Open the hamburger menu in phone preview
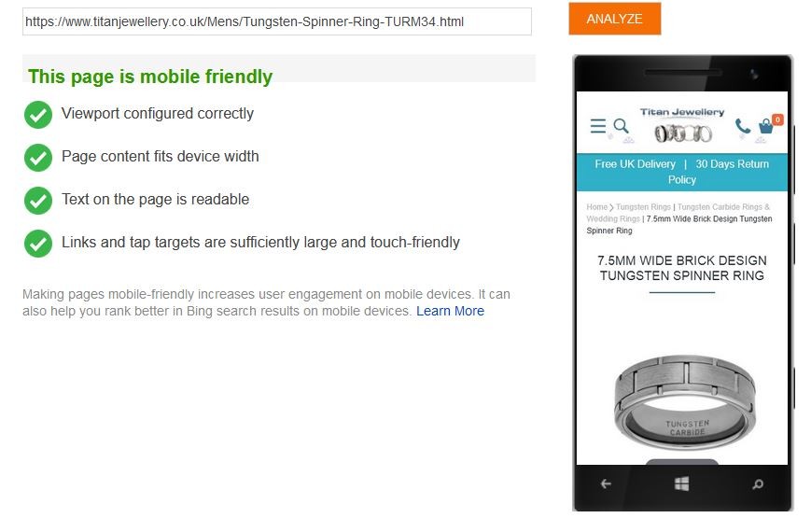This screenshot has width=811, height=532. pyautogui.click(x=598, y=126)
